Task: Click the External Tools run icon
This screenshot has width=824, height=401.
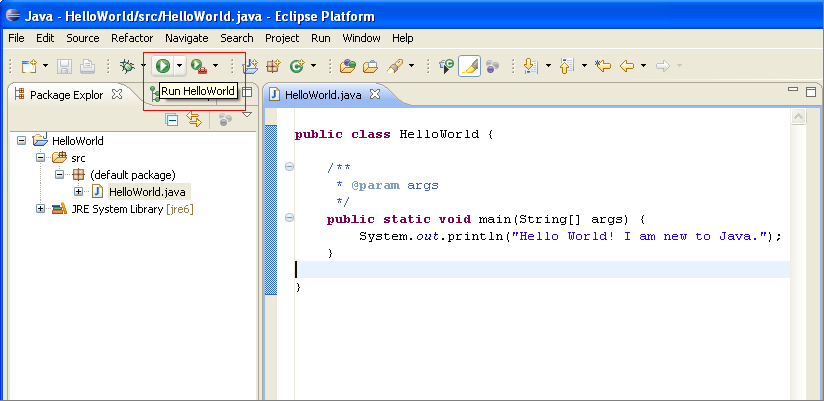Action: (199, 66)
